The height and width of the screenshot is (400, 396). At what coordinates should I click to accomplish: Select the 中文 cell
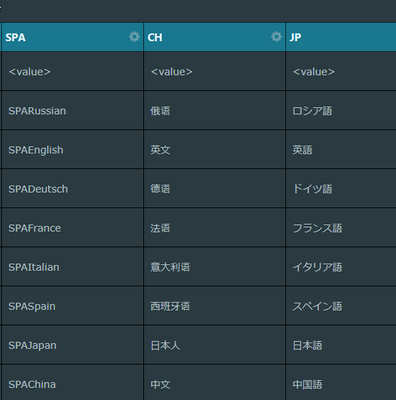tap(214, 383)
